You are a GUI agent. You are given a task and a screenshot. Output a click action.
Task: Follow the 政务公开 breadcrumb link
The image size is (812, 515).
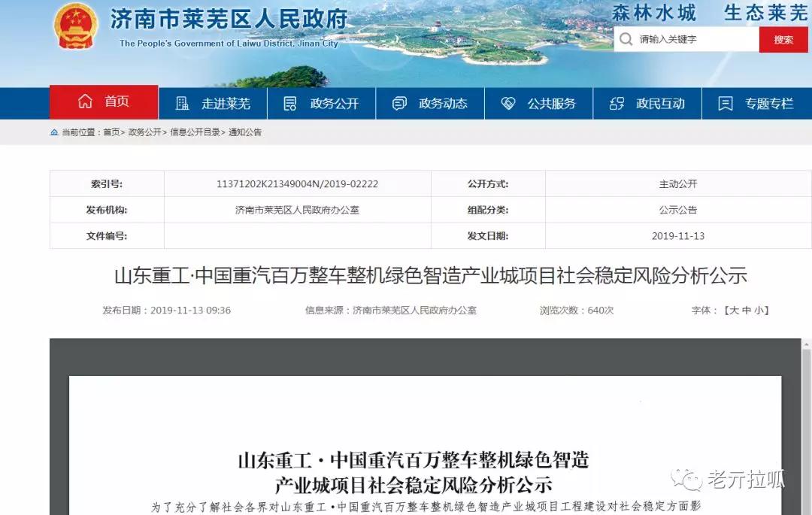point(145,132)
